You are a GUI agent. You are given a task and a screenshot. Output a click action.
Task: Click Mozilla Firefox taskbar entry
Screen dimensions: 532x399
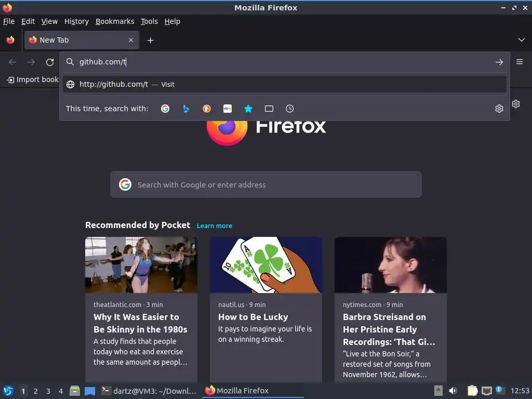tap(253, 391)
